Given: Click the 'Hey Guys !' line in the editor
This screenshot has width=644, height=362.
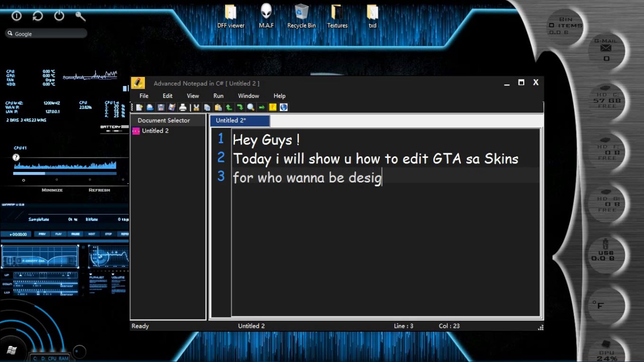Looking at the screenshot, I should tap(266, 140).
